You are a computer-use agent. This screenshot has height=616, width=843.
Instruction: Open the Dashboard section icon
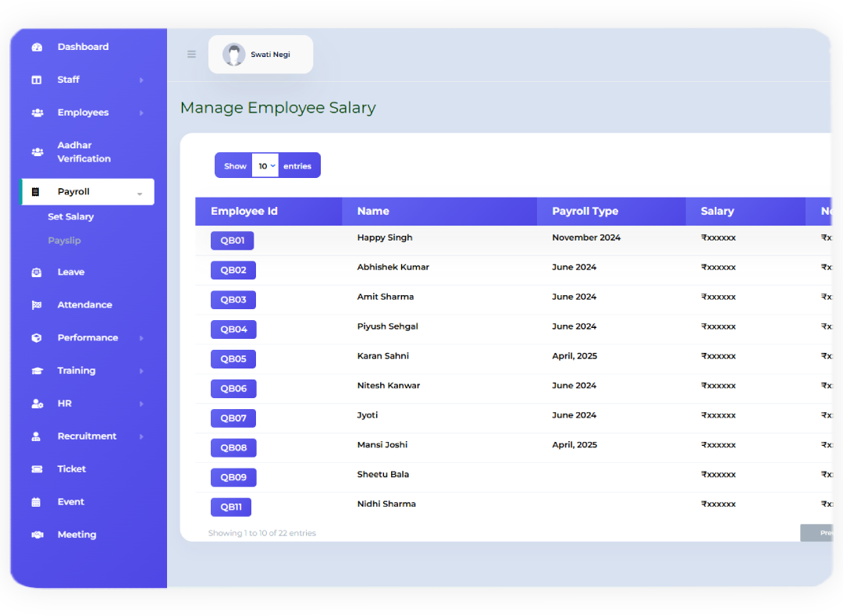[x=37, y=47]
